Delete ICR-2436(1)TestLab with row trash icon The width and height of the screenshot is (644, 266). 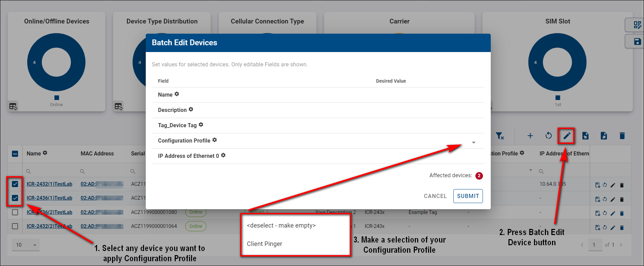622,199
